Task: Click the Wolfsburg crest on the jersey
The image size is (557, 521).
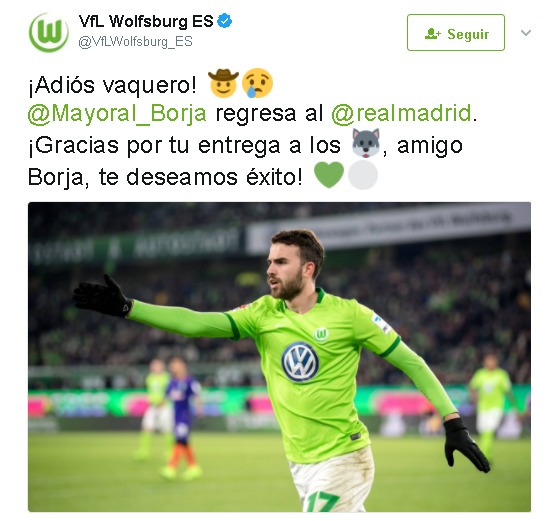Action: coord(321,334)
